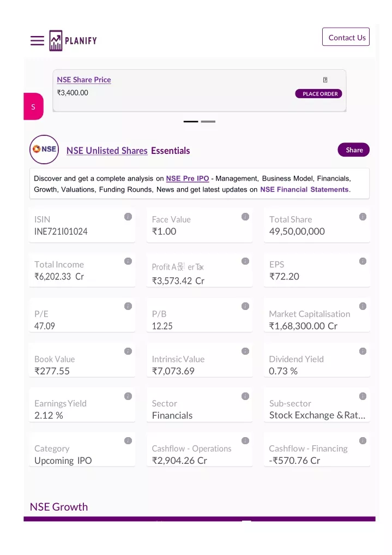
Task: Click the purple Share button
Action: (353, 150)
